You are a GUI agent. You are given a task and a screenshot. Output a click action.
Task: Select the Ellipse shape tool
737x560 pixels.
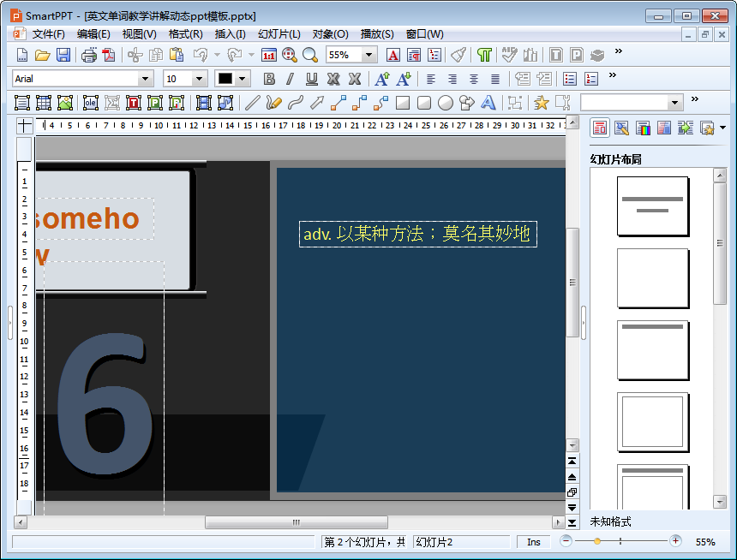pyautogui.click(x=445, y=103)
